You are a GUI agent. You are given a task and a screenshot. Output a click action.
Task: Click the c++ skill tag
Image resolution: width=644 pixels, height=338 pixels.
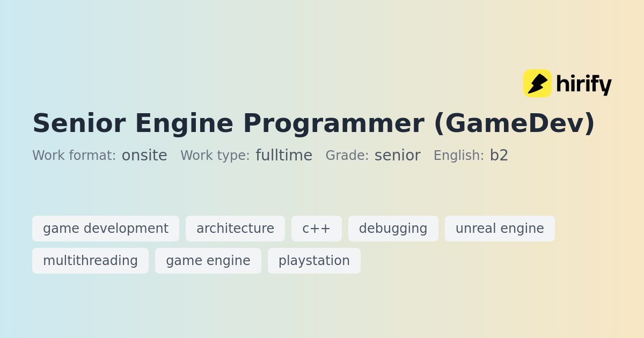pos(317,229)
